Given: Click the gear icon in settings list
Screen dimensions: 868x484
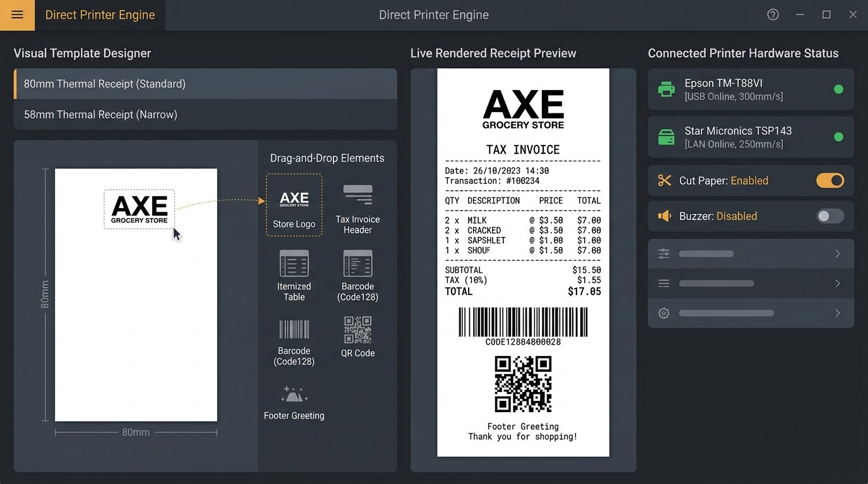Looking at the screenshot, I should 664,313.
